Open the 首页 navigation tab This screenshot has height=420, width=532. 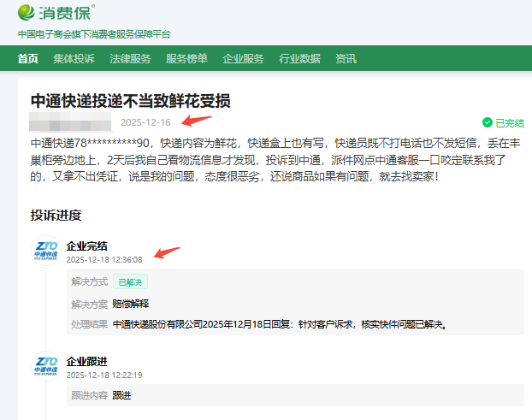pyautogui.click(x=28, y=59)
